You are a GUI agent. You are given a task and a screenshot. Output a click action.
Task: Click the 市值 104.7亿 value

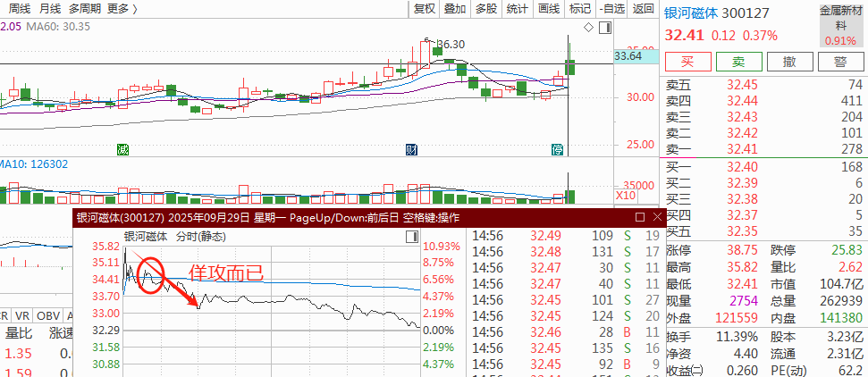[842, 285]
